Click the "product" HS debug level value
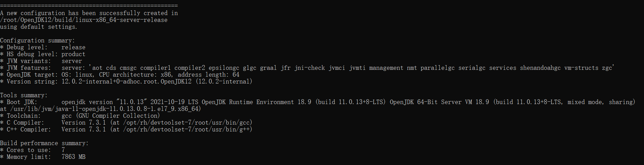This screenshot has height=165, width=644. [x=73, y=54]
